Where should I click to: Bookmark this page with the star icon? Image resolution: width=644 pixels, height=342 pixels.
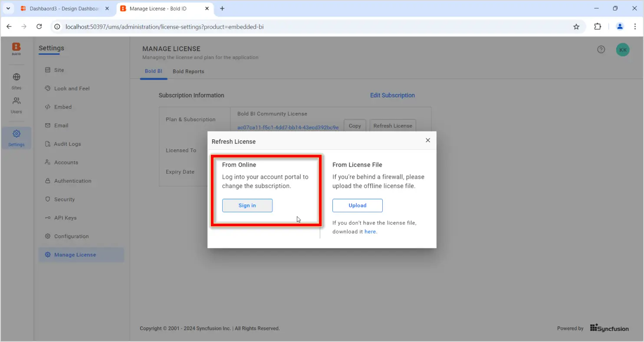(576, 27)
